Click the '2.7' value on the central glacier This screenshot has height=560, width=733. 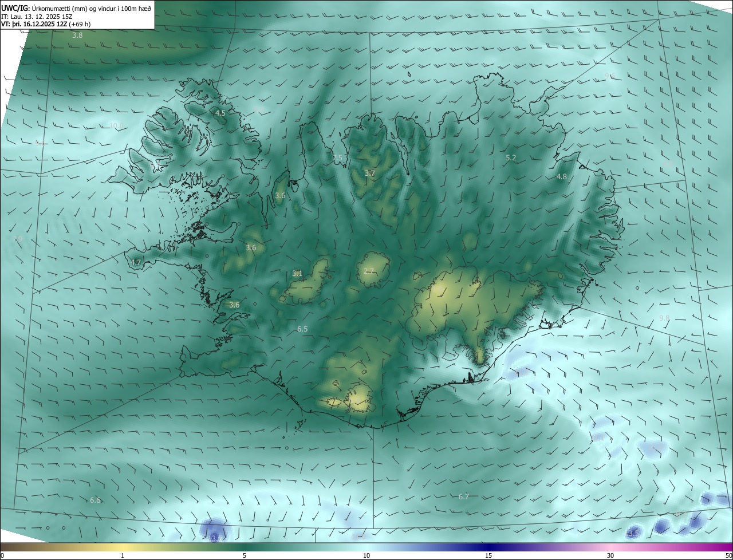click(368, 271)
